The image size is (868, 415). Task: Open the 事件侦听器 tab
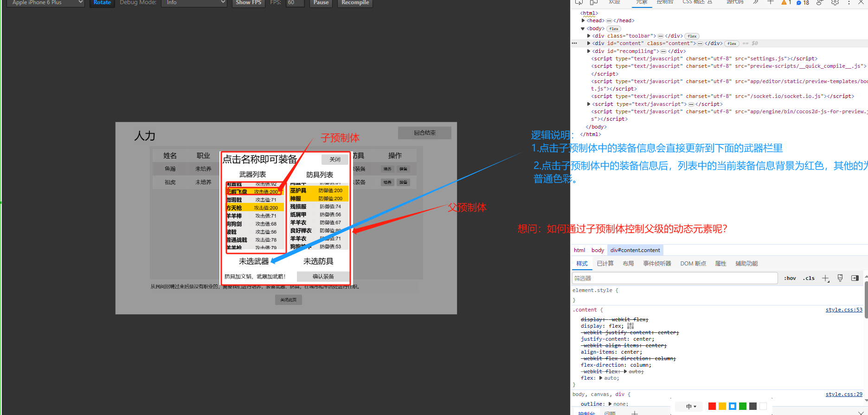point(657,264)
